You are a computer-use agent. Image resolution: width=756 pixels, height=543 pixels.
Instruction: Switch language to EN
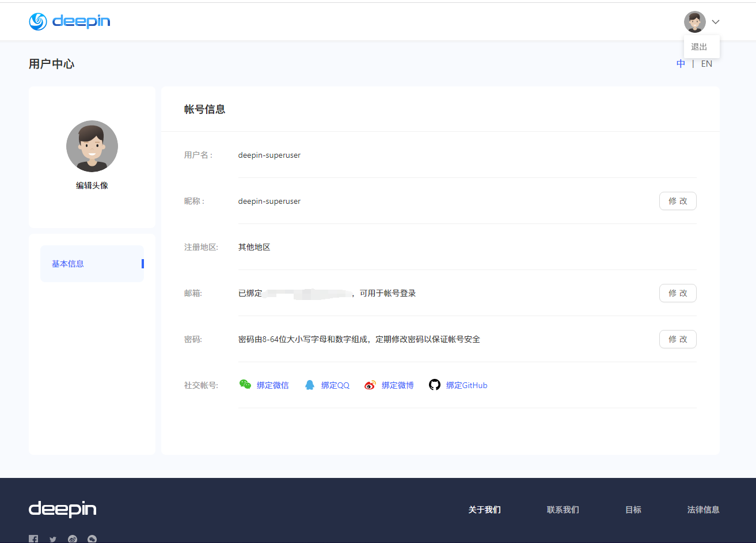706,64
